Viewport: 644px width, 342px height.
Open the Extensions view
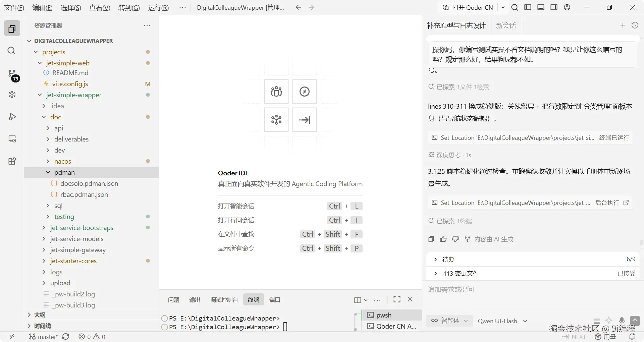(12, 161)
